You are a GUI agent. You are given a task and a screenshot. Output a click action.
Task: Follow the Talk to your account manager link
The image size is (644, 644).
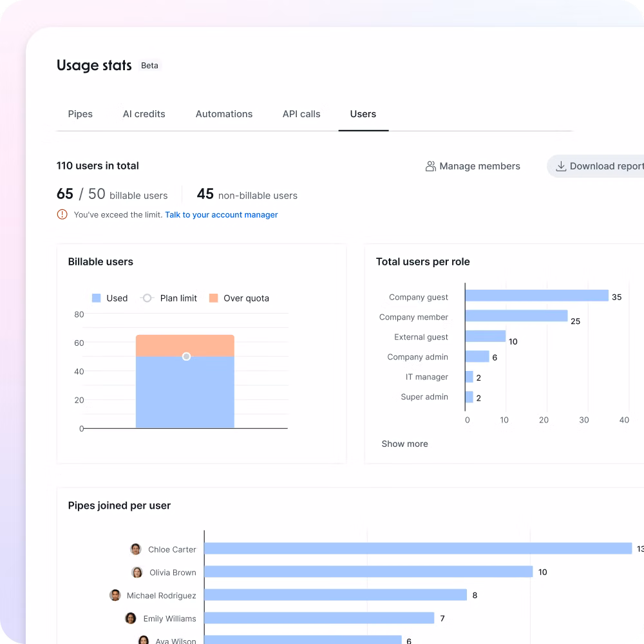(x=222, y=214)
